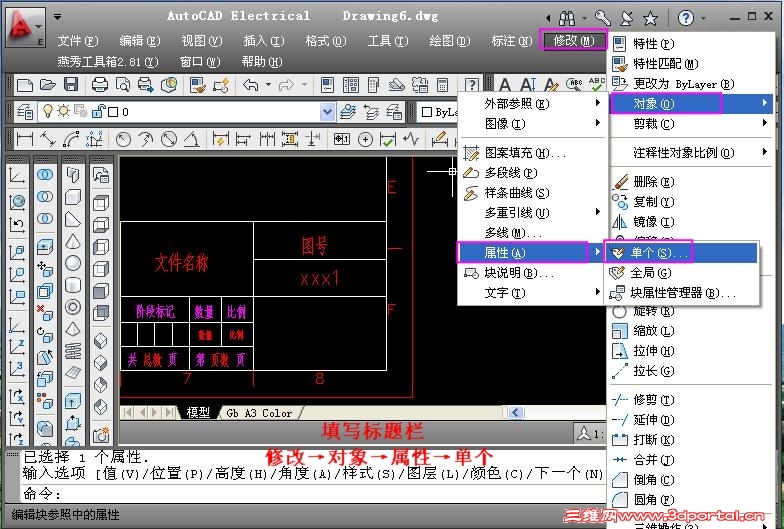Click the Open file folder icon
This screenshot has width=784, height=529.
point(48,85)
